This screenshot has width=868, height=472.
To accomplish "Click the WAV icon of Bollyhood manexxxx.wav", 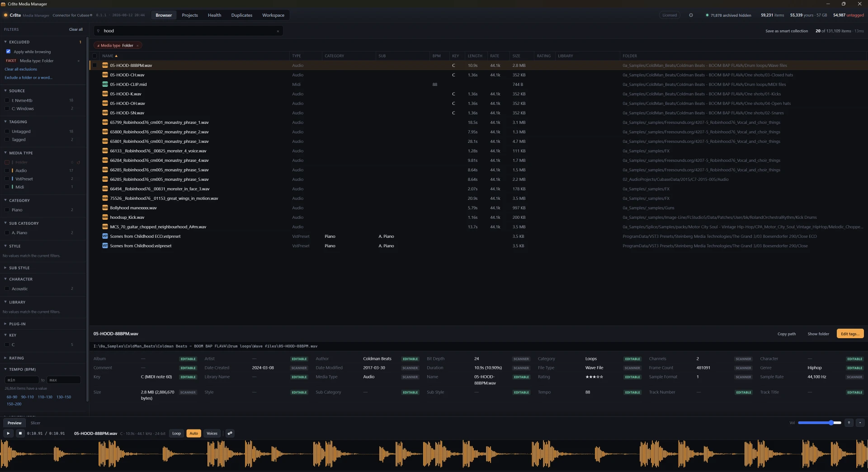I will pyautogui.click(x=105, y=208).
